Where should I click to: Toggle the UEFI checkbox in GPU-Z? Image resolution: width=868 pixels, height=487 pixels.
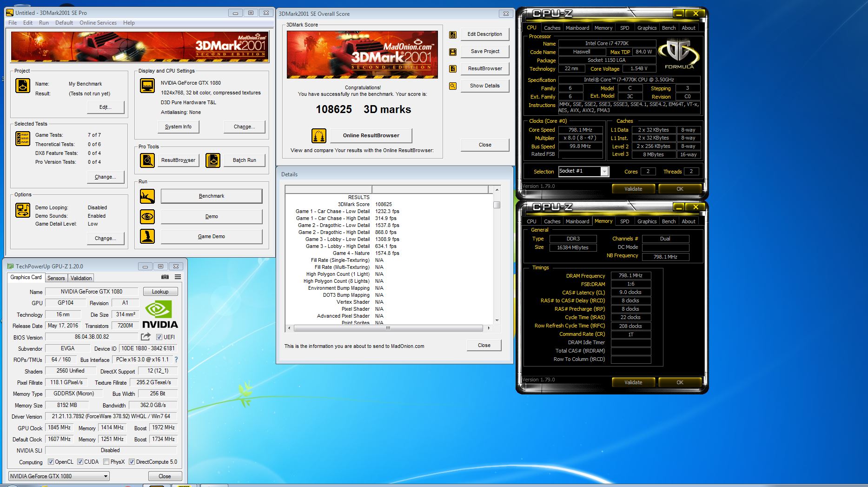point(159,337)
